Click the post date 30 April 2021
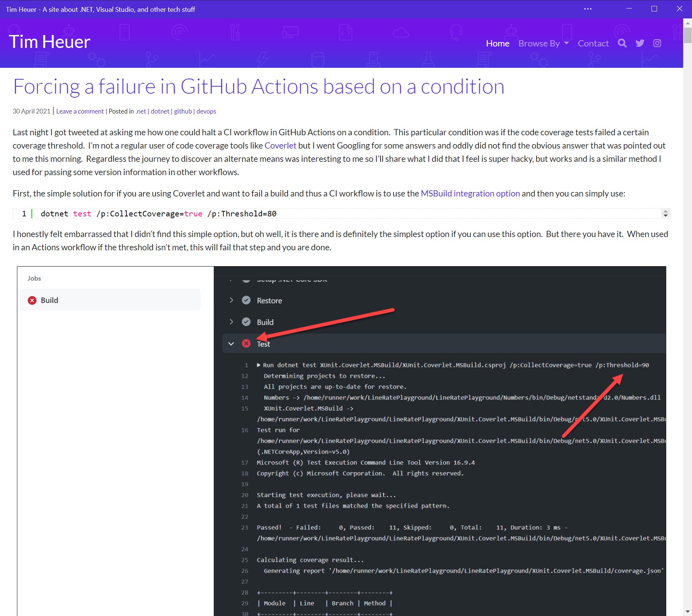The width and height of the screenshot is (692, 616). [31, 111]
